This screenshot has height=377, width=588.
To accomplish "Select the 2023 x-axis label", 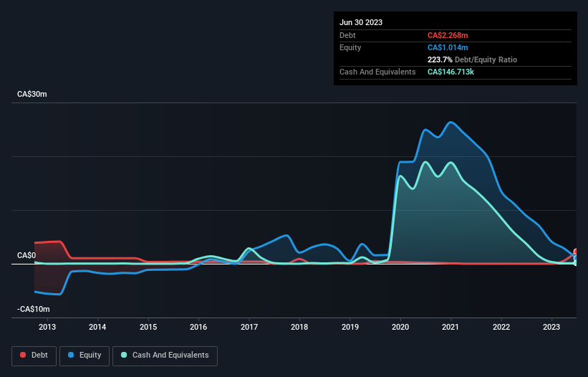I will pos(551,327).
